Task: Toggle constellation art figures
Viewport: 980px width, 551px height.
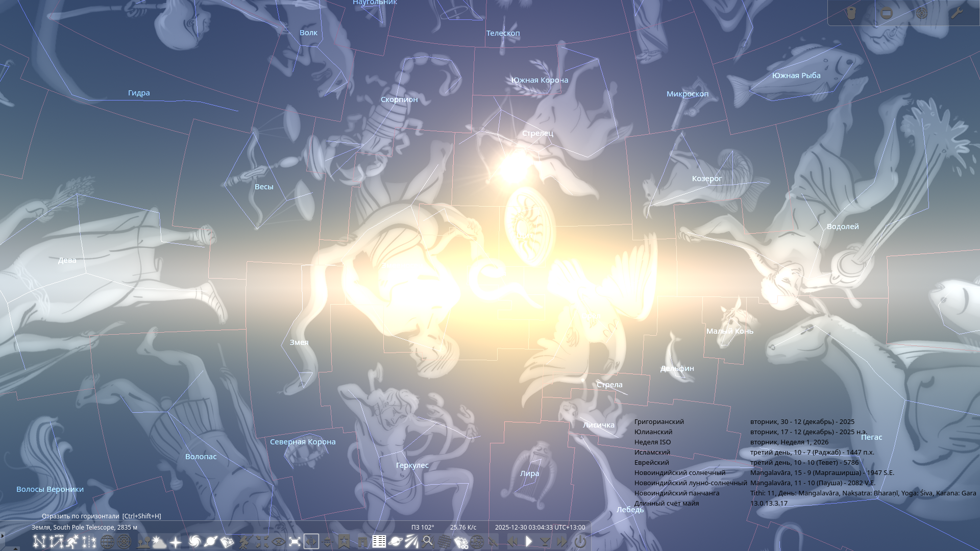Action: pos(72,541)
